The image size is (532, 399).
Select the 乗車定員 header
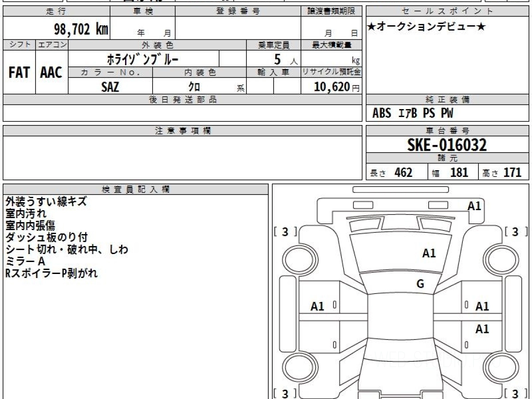point(274,45)
